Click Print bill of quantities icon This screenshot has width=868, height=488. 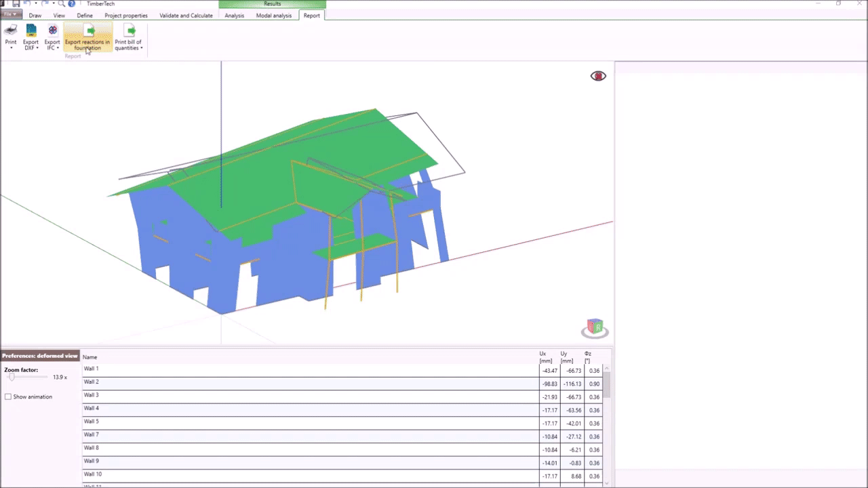pyautogui.click(x=129, y=30)
